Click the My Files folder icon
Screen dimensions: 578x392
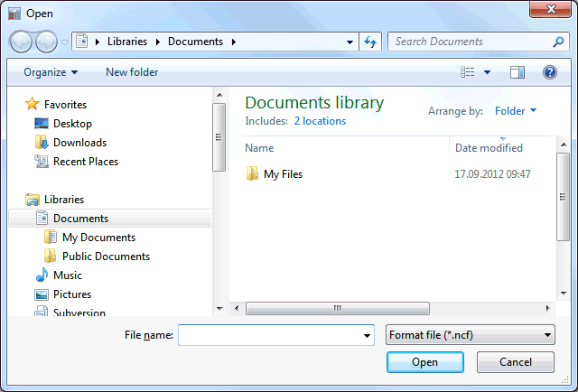click(252, 173)
